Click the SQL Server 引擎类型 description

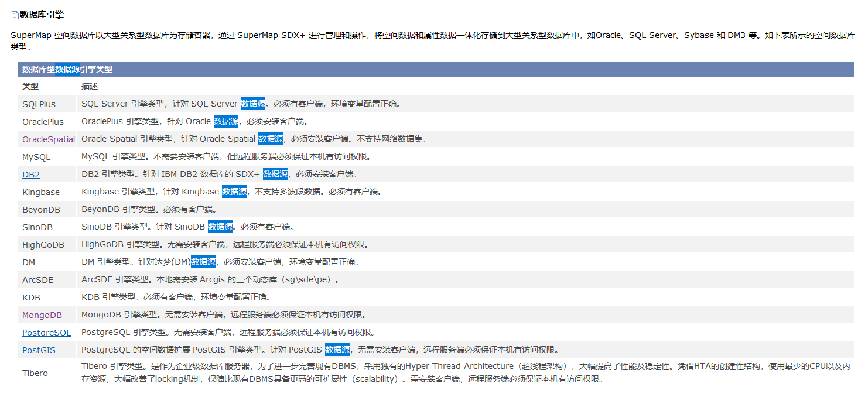pos(241,104)
